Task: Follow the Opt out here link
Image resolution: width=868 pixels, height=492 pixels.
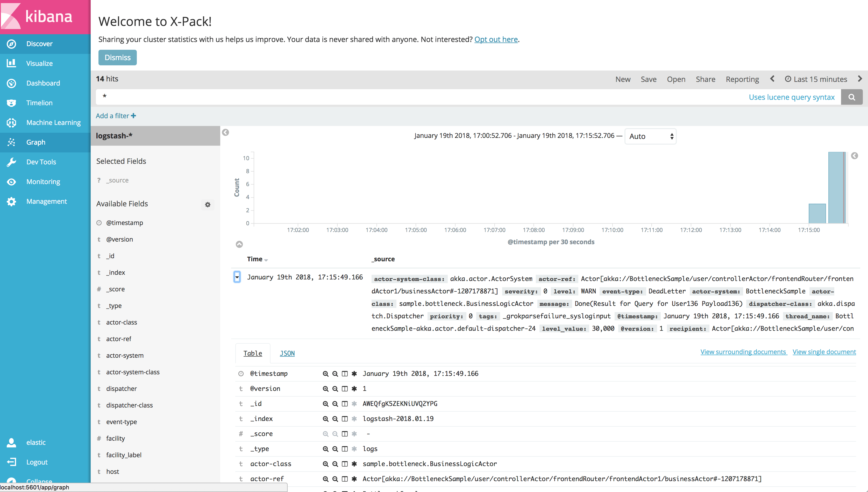Action: (x=496, y=39)
